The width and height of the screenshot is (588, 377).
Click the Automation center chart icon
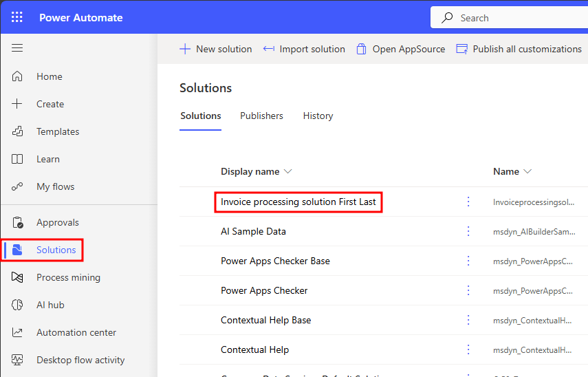17,332
